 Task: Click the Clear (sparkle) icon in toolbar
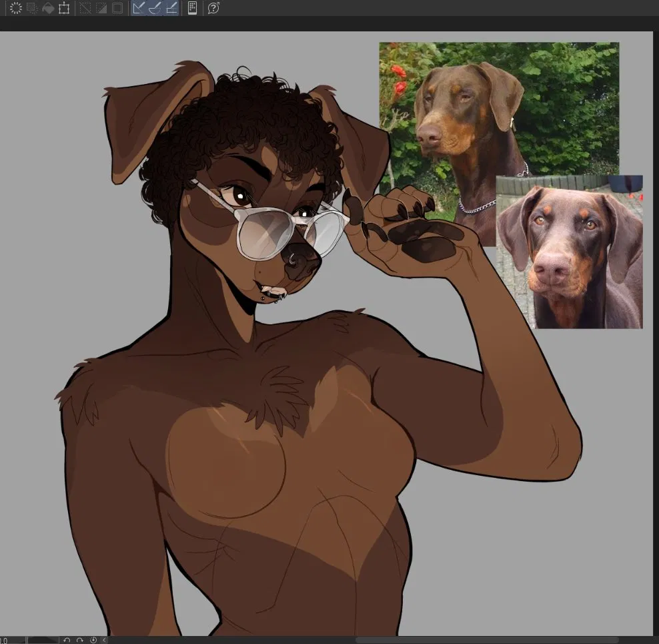(x=15, y=8)
